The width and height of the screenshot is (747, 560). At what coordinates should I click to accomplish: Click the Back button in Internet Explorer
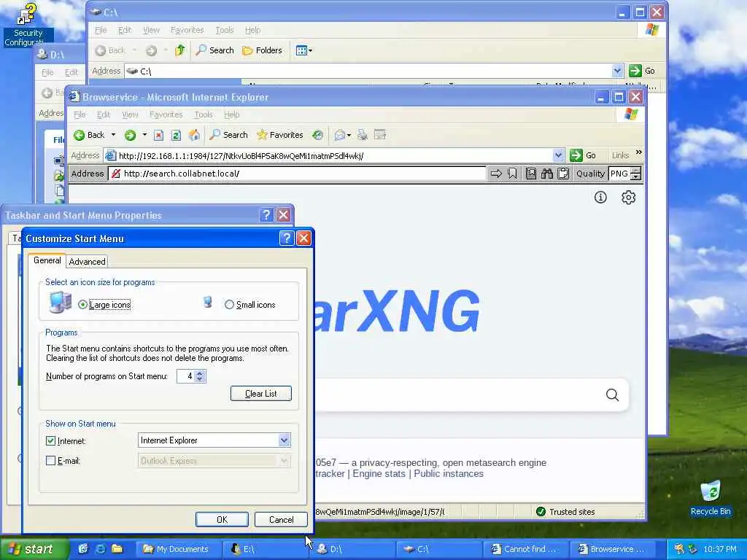point(89,135)
